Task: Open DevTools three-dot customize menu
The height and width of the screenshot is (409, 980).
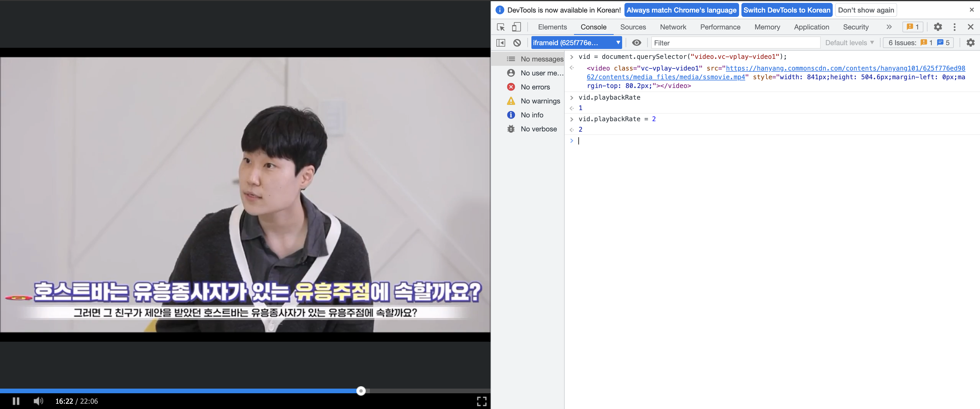Action: [x=954, y=27]
